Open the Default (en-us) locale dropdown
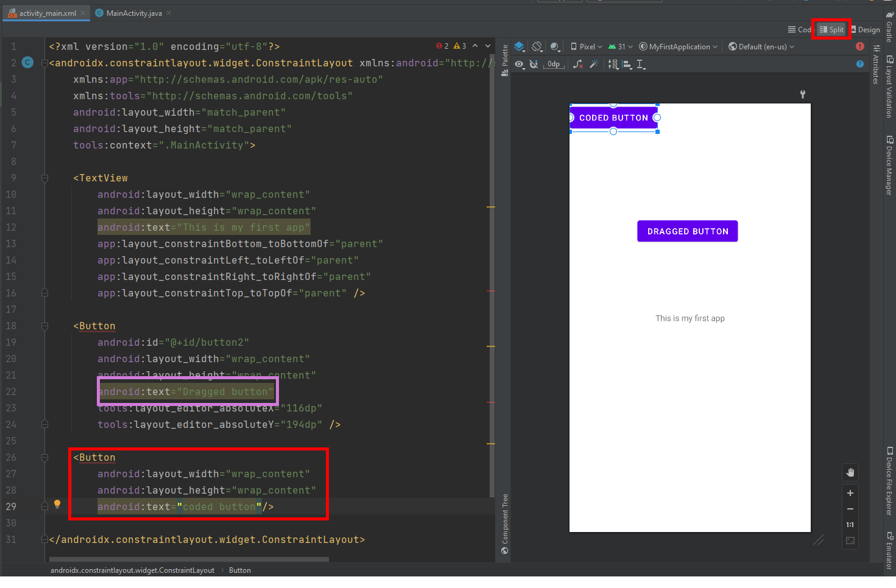This screenshot has height=588, width=896. coord(761,46)
